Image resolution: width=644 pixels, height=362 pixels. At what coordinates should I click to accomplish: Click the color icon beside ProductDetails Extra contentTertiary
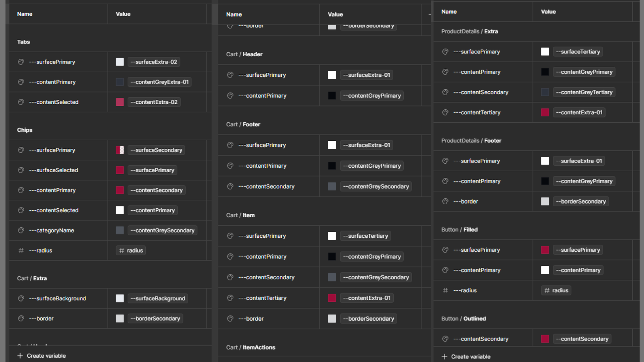(445, 113)
